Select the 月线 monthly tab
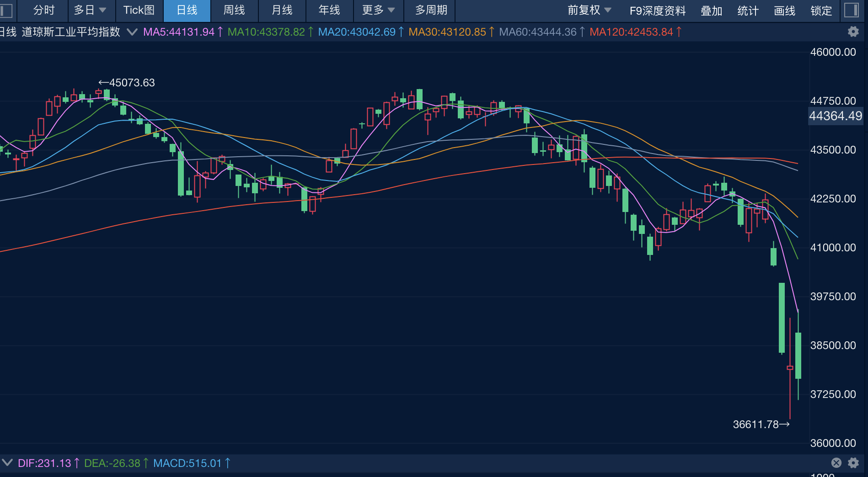Viewport: 868px width, 477px height. tap(282, 10)
